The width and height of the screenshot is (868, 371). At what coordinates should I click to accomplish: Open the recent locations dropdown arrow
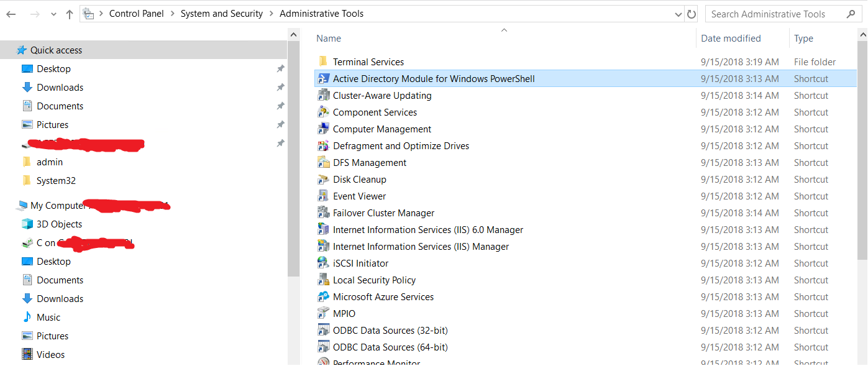[x=52, y=14]
